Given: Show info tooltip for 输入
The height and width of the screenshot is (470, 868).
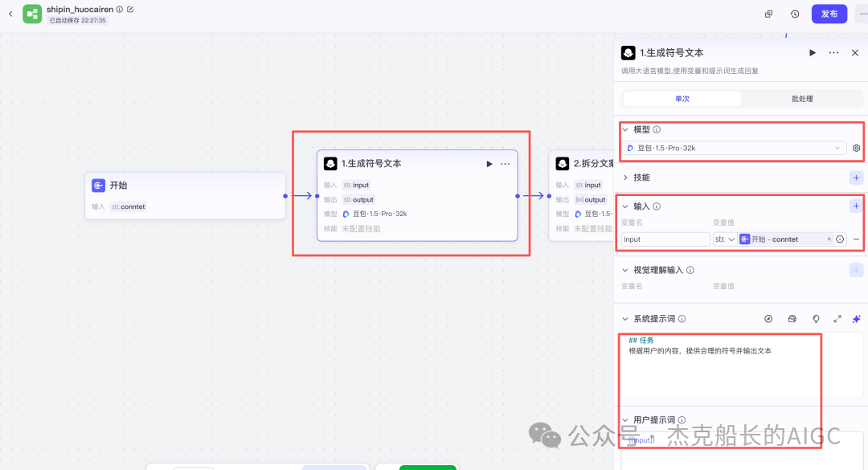Looking at the screenshot, I should [657, 206].
